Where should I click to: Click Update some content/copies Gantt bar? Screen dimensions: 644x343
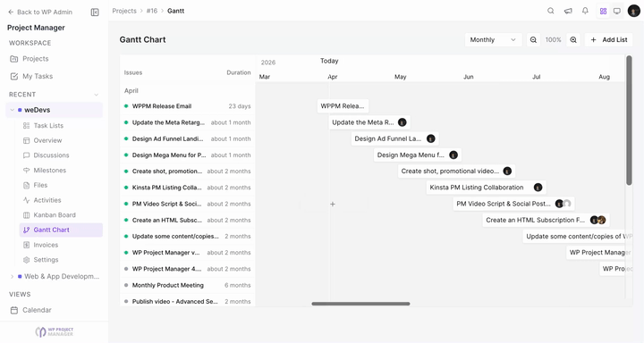pos(578,237)
